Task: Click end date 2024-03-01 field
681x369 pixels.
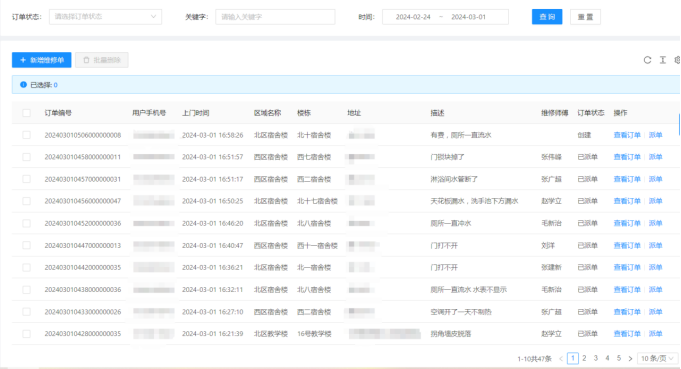Action: click(x=468, y=17)
